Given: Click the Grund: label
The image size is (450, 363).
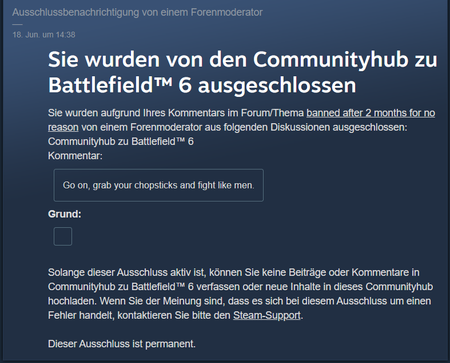Looking at the screenshot, I should 65,214.
